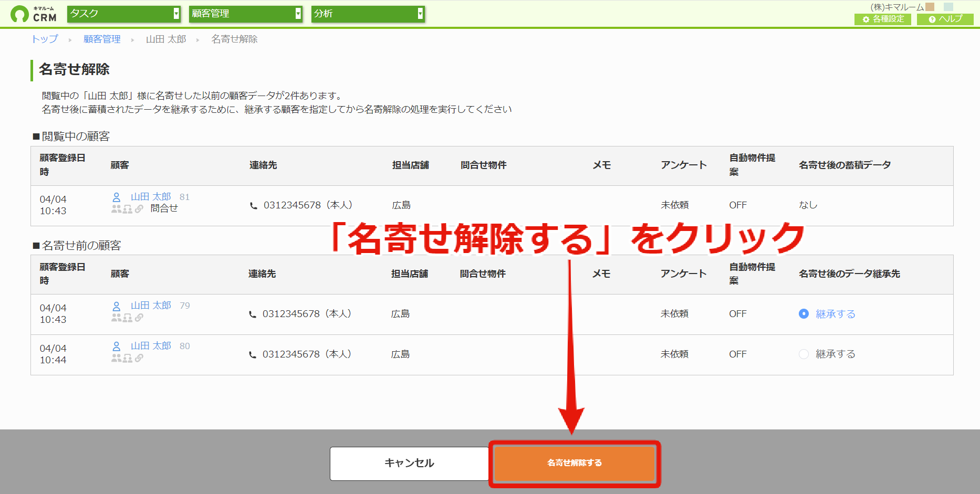Select 継承する radio for customer 79
This screenshot has width=980, height=494.
(804, 313)
